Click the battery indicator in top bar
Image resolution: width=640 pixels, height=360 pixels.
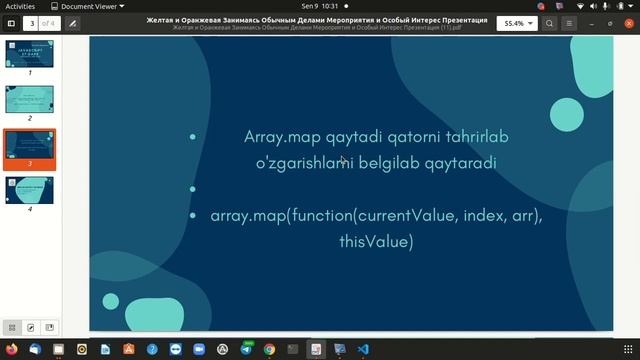click(620, 6)
